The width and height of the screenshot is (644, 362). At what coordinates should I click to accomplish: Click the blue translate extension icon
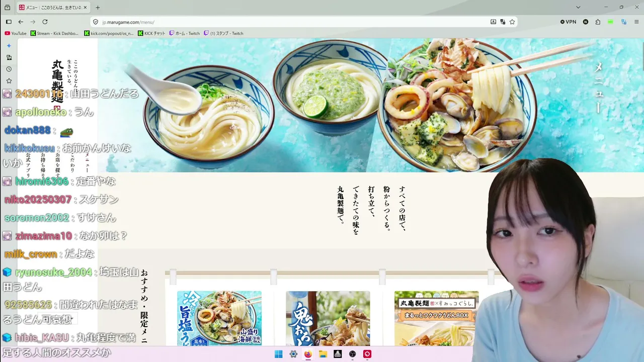(x=624, y=22)
